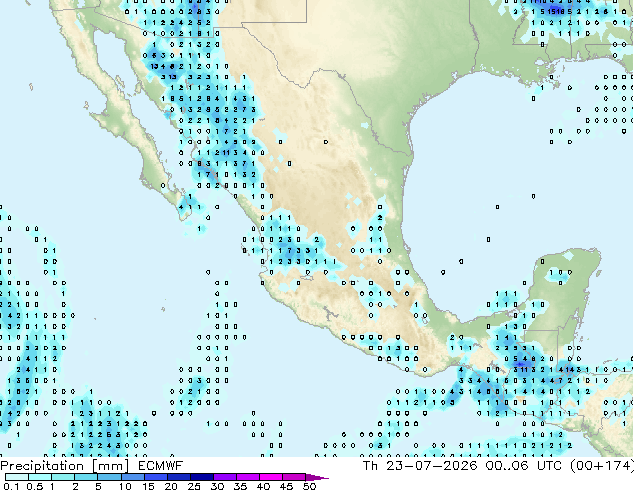The width and height of the screenshot is (634, 490).
Task: Click the "(00+174)" forecast offset text
Action: (x=602, y=466)
